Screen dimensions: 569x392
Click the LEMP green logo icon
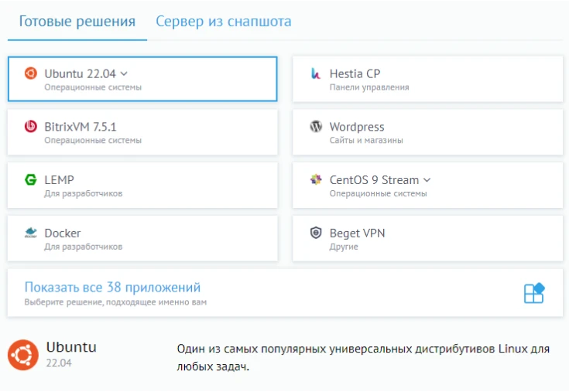pyautogui.click(x=31, y=179)
